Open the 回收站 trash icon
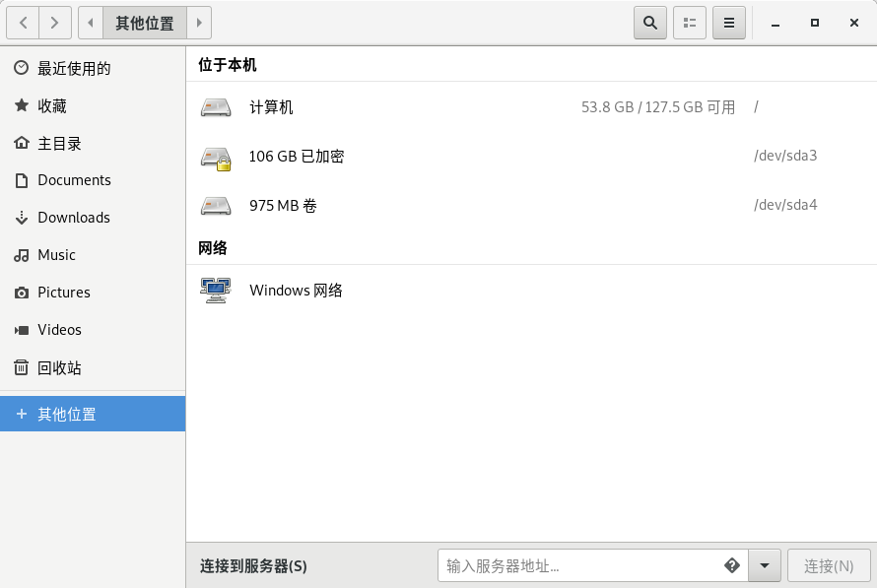Screen dimensions: 877x588 pyautogui.click(x=22, y=367)
